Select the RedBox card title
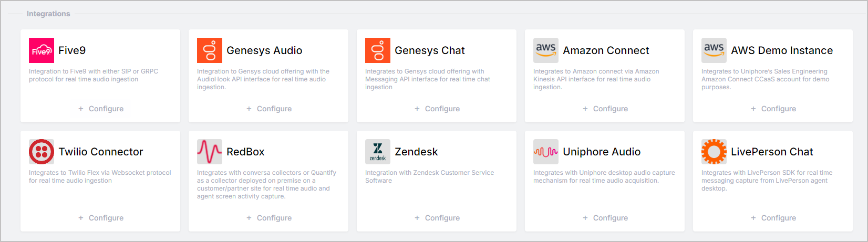This screenshot has width=868, height=242. pyautogui.click(x=245, y=152)
